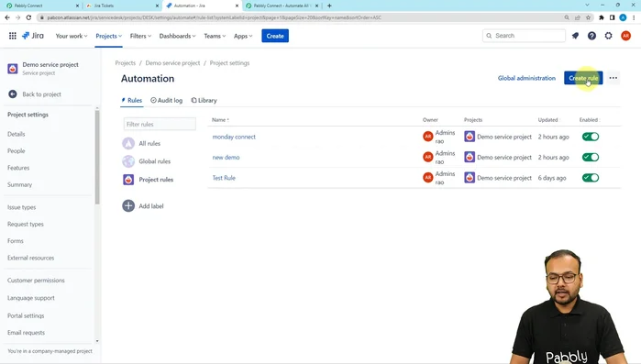
Task: Expand the Dashboards dropdown menu
Action: pos(177,36)
